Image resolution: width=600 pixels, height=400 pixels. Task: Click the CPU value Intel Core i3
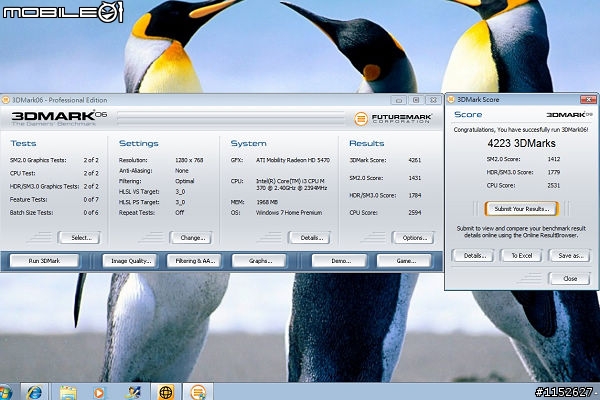(291, 184)
